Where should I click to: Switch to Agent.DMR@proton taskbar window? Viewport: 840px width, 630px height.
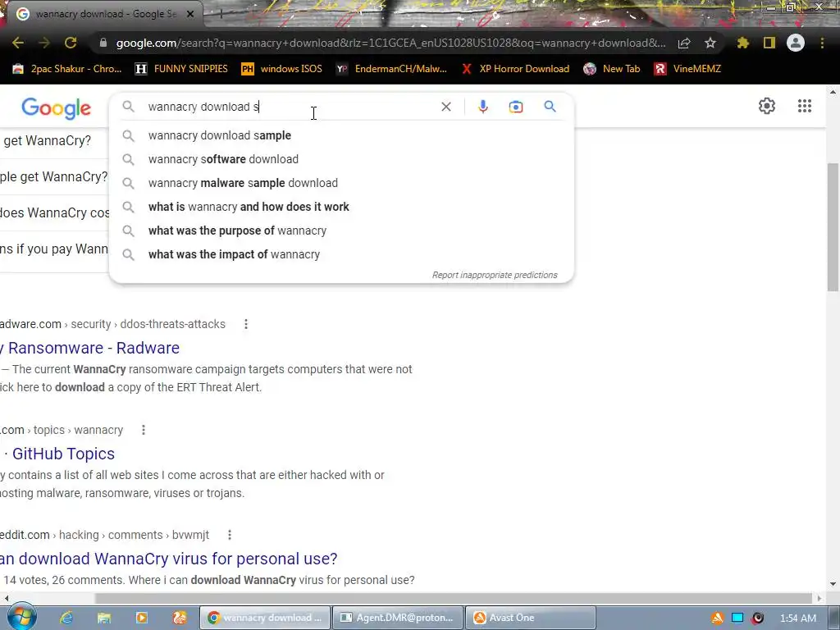coord(398,618)
